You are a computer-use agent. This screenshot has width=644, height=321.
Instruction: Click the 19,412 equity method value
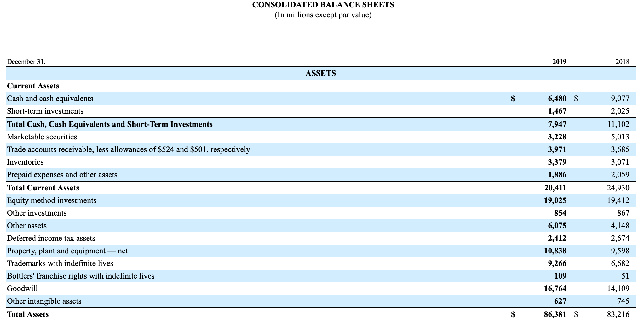point(618,200)
